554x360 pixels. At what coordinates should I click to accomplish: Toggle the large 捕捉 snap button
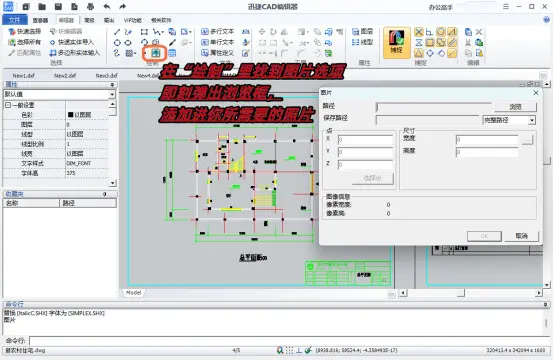pos(396,42)
